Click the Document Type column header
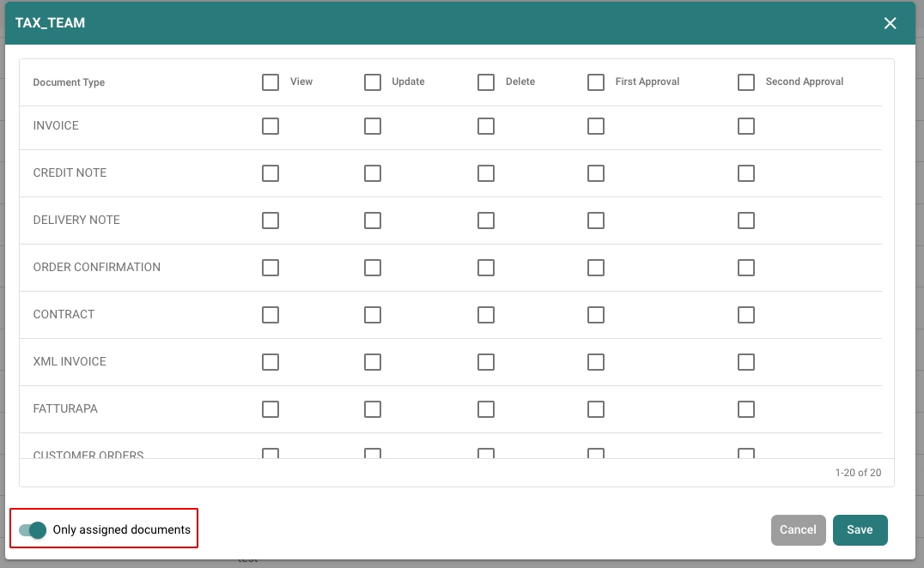This screenshot has width=924, height=568. pos(69,82)
